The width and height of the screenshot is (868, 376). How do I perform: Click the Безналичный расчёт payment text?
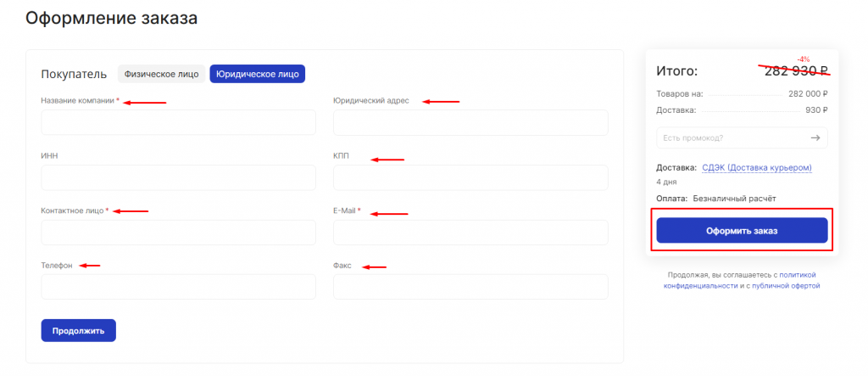pos(734,199)
